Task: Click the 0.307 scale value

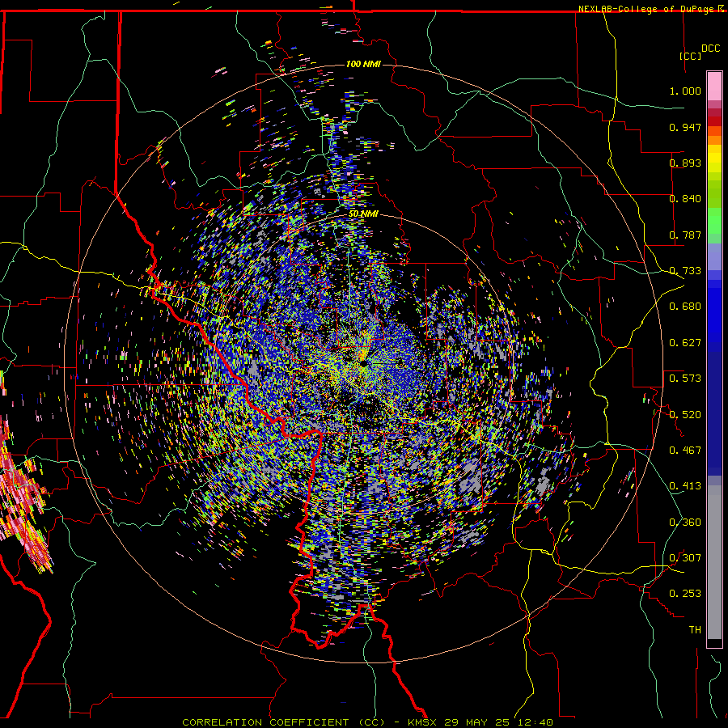Action: pos(685,558)
